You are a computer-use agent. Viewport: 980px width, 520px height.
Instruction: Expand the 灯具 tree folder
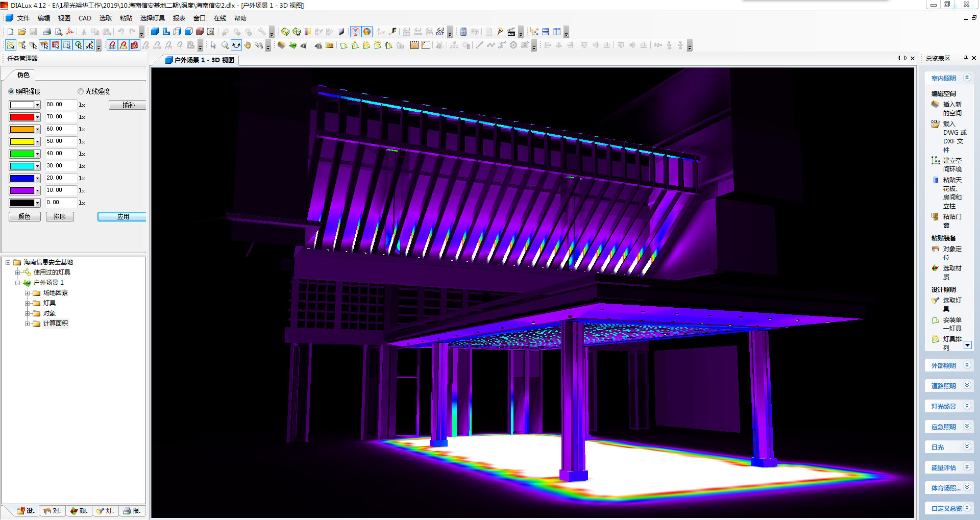[x=28, y=303]
